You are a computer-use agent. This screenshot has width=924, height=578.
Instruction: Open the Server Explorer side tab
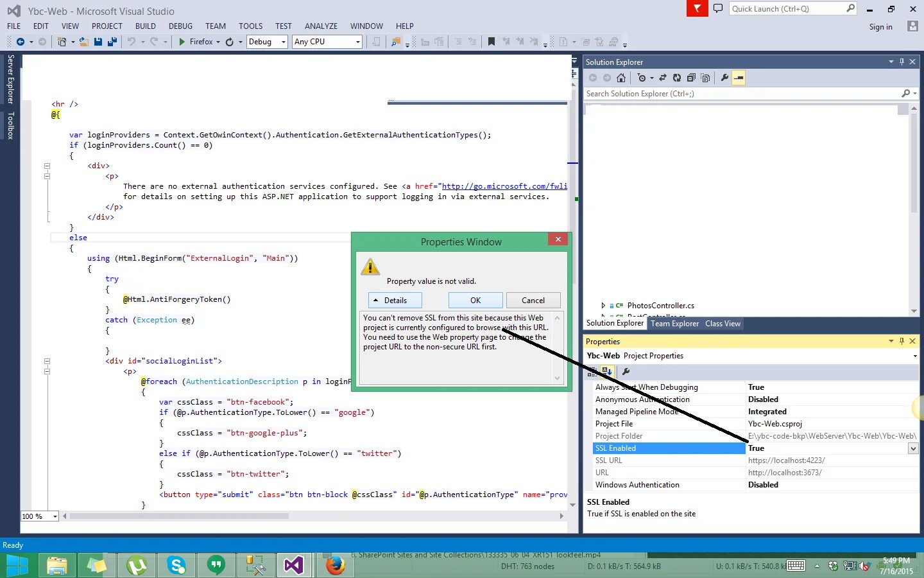tap(10, 79)
